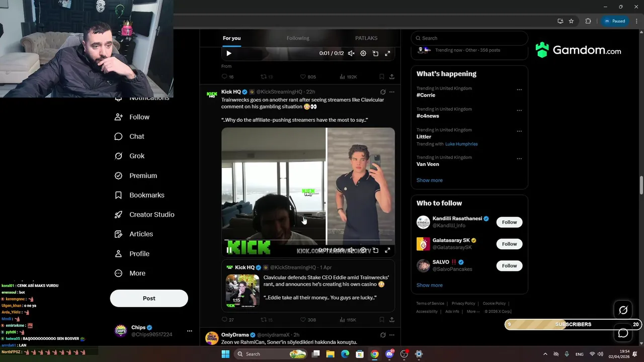644x362 pixels.
Task: Share the post with 115K views
Action: click(x=391, y=320)
